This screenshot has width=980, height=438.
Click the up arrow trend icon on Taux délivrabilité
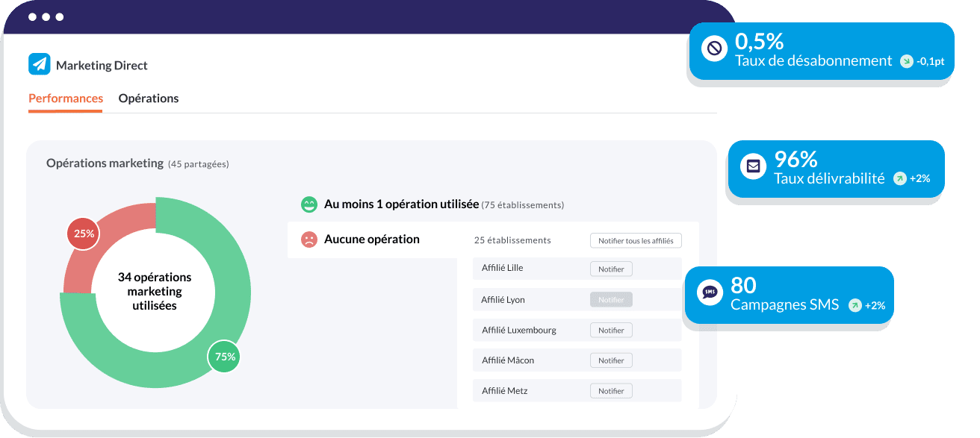tap(899, 178)
